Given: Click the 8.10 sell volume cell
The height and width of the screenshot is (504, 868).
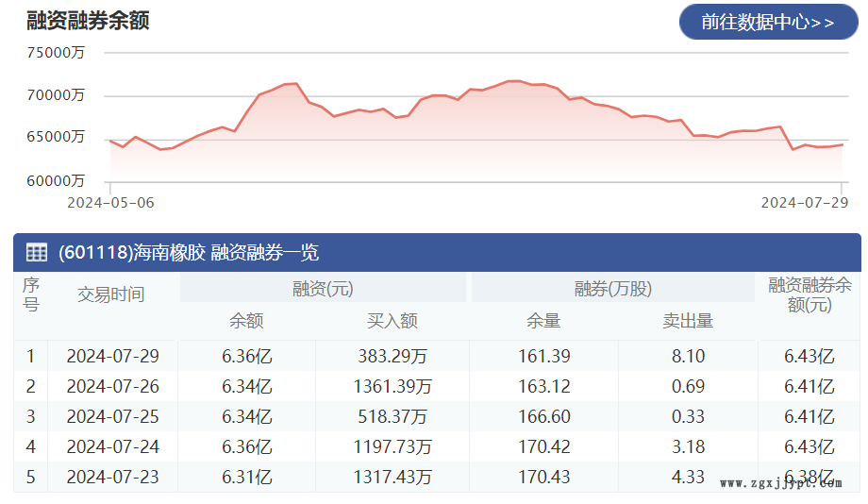Looking at the screenshot, I should pos(688,356).
